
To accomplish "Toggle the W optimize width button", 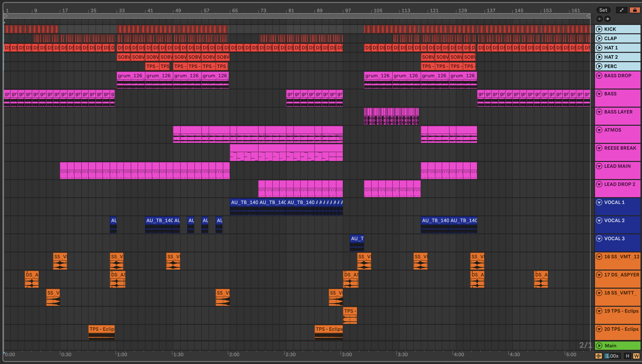I will [636, 356].
